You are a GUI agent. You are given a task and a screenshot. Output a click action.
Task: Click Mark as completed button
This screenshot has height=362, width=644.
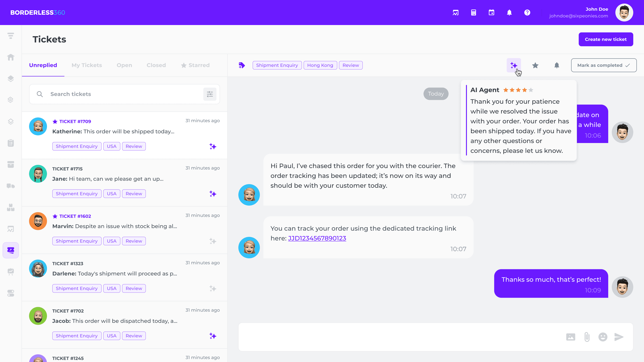[604, 65]
